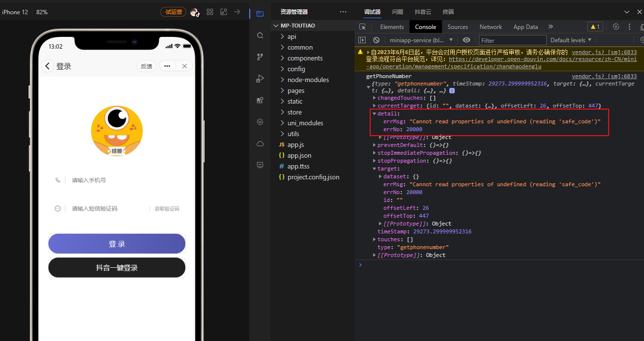
Task: Open the Extensions view in activity bar
Action: pos(260,100)
